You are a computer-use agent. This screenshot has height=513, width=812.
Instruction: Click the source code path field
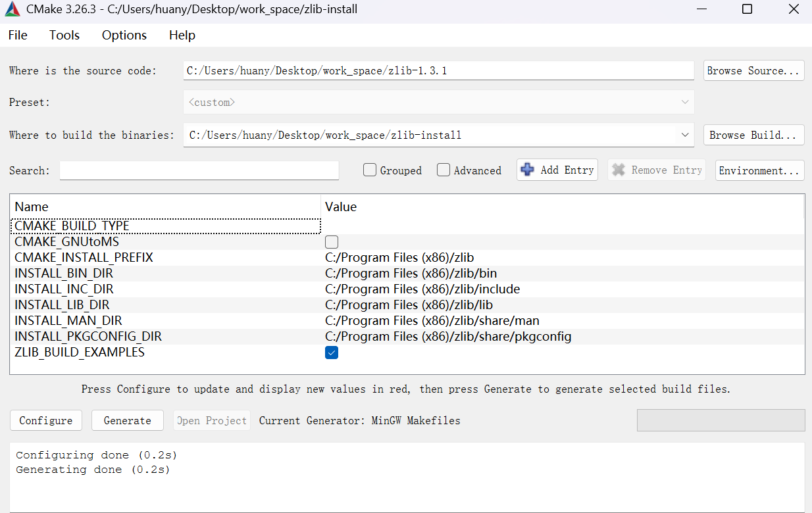pyautogui.click(x=438, y=71)
